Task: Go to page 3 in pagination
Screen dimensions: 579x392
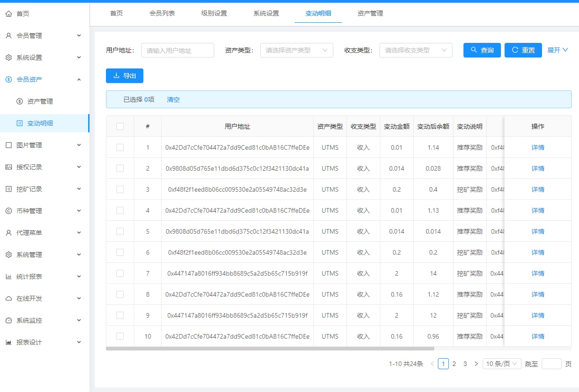Action: coord(465,364)
